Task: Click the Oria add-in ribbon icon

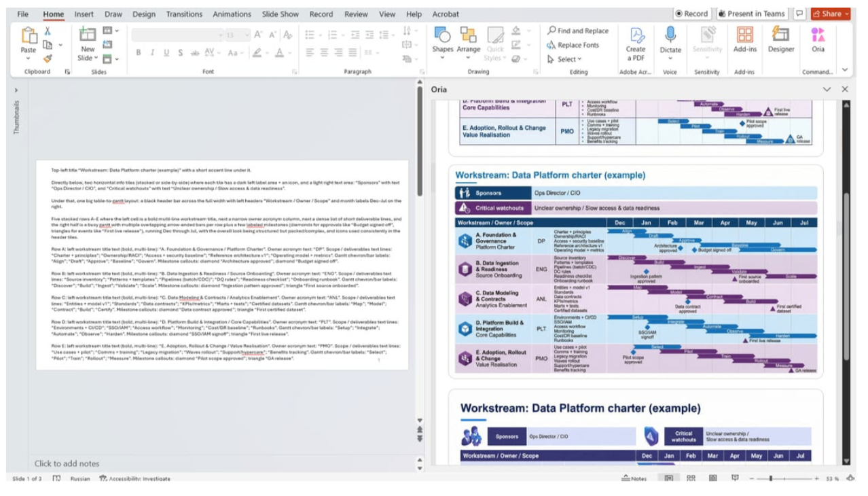Action: click(x=818, y=40)
